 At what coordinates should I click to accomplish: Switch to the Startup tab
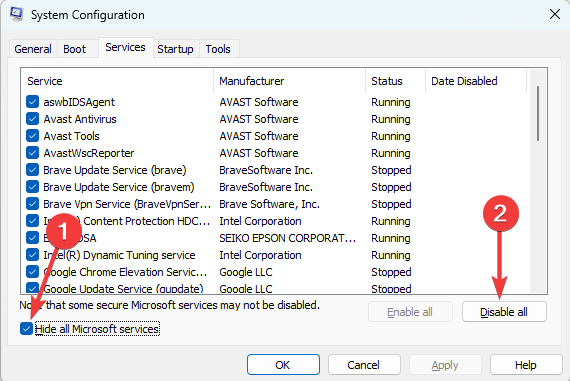click(x=175, y=49)
